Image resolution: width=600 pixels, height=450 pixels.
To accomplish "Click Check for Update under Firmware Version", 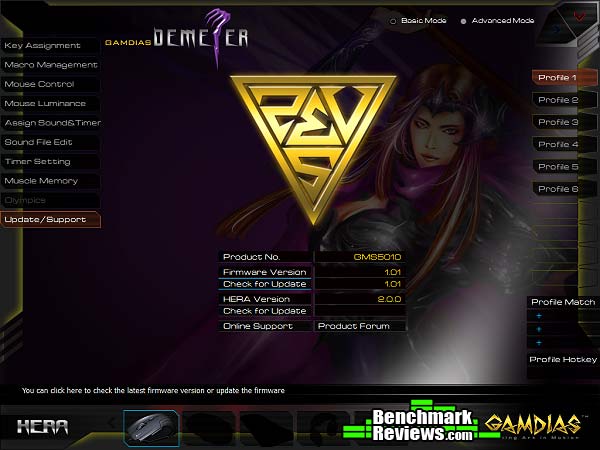I will click(x=265, y=284).
